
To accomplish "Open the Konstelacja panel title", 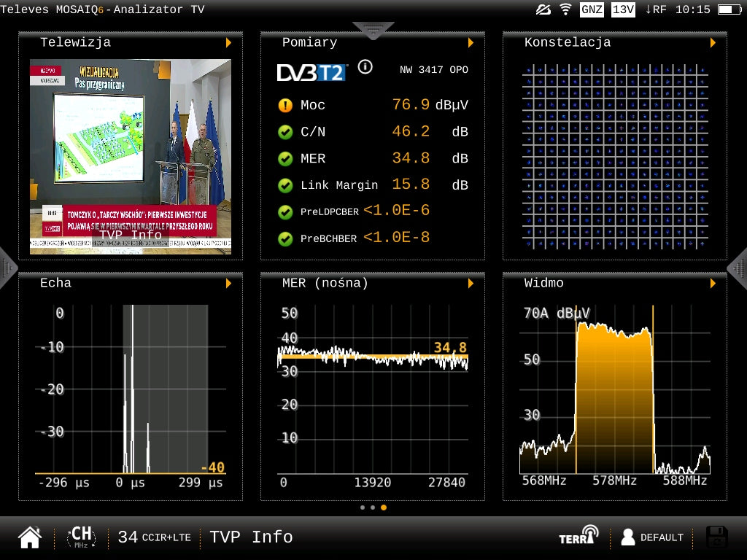I will click(x=568, y=42).
